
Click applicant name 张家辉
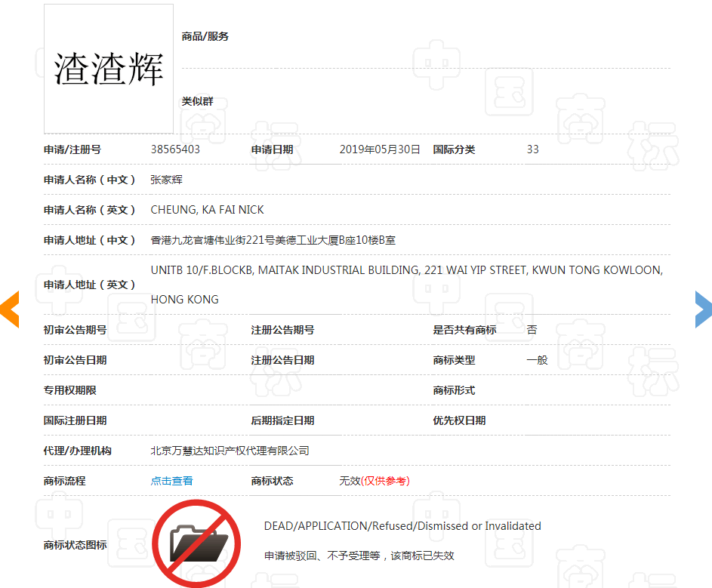coord(168,180)
